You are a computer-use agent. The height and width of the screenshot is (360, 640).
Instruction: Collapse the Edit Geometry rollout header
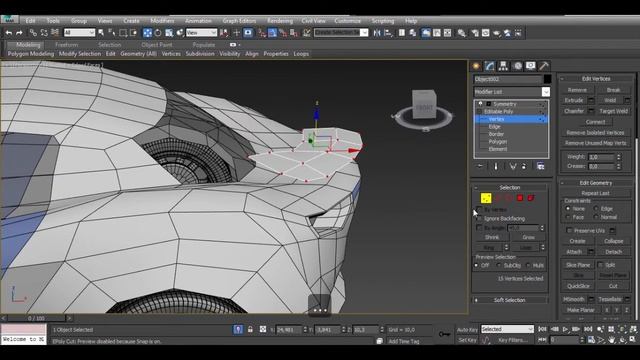pos(596,183)
